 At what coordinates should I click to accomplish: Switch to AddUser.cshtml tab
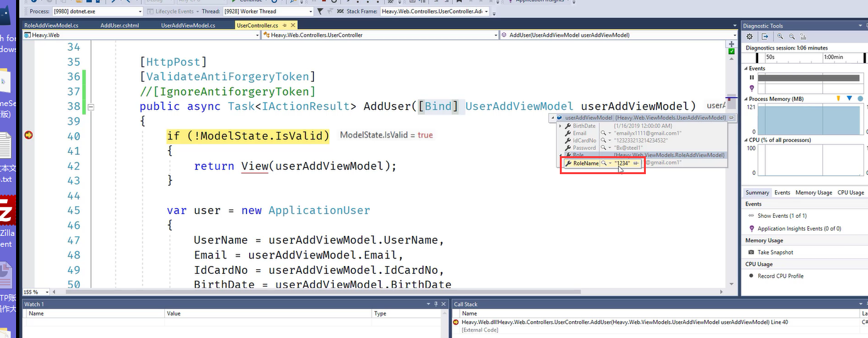119,25
